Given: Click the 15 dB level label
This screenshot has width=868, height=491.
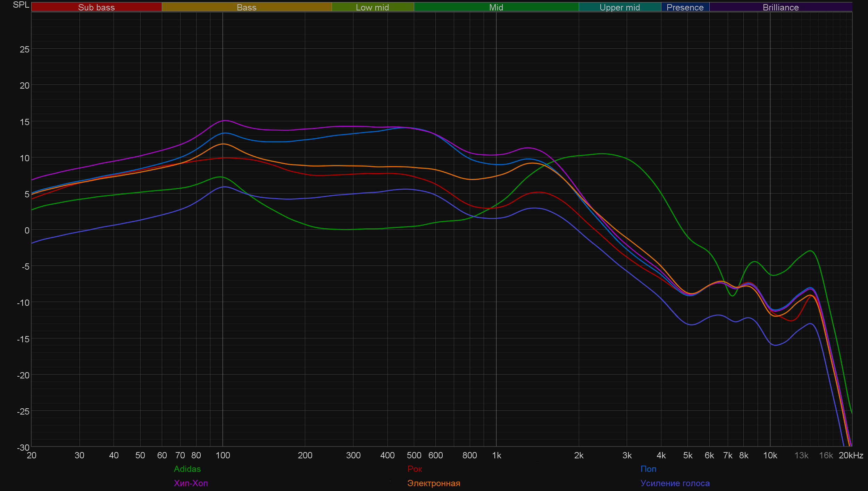Looking at the screenshot, I should [25, 122].
